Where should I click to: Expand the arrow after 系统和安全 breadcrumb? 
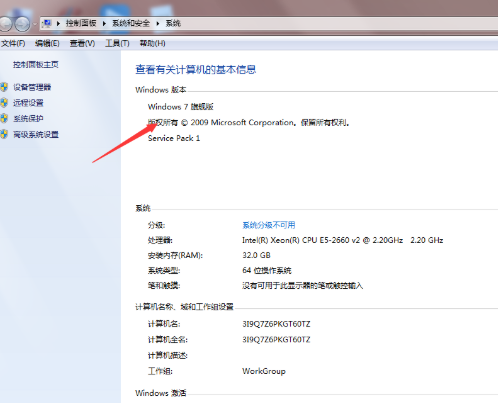[158, 23]
